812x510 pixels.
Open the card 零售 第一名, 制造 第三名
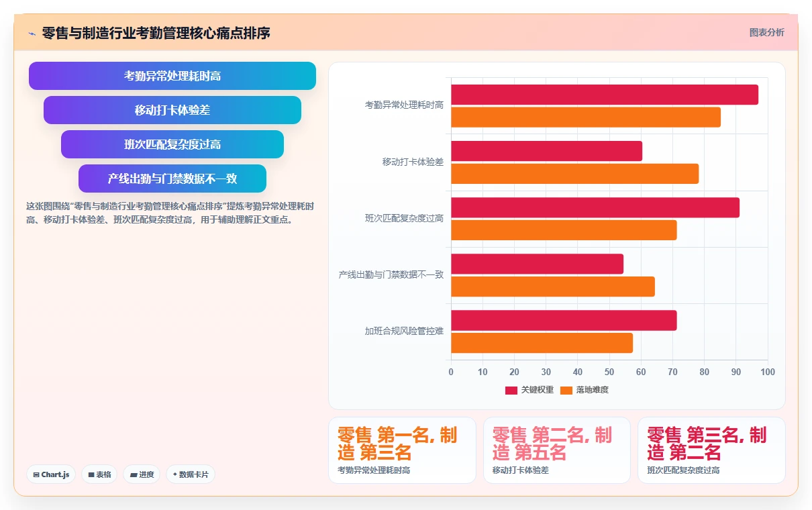tap(402, 450)
